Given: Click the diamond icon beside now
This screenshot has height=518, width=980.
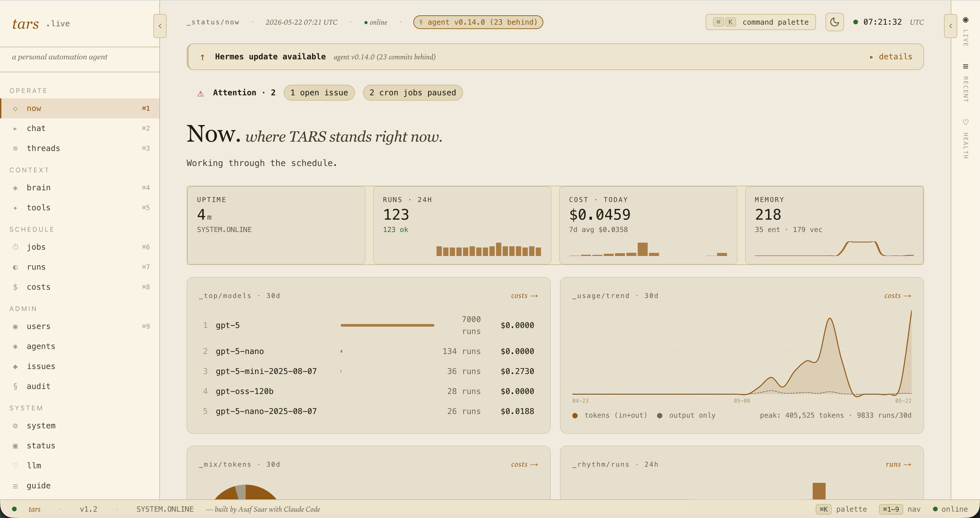Looking at the screenshot, I should point(15,109).
